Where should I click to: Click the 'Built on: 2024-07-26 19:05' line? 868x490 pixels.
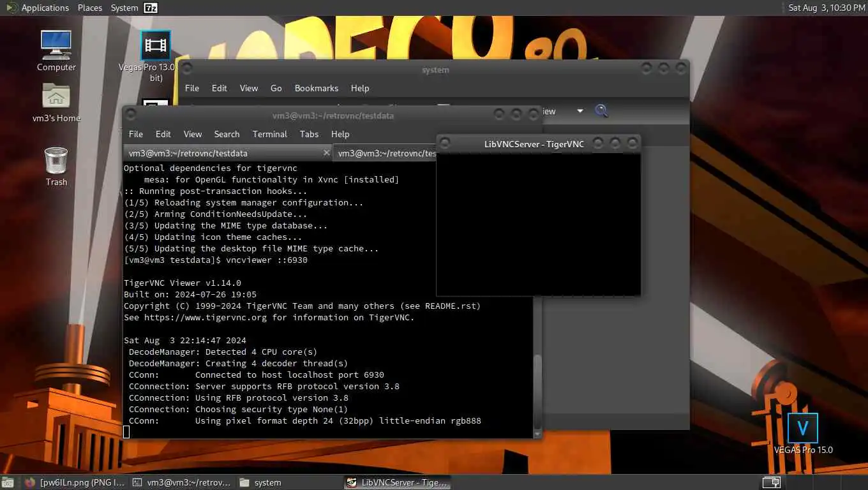pyautogui.click(x=190, y=295)
